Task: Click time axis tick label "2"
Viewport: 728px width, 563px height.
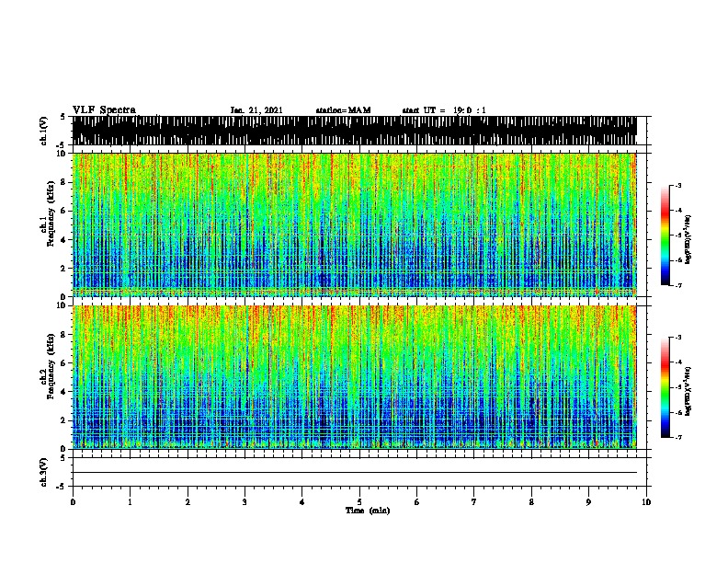Action: point(188,502)
